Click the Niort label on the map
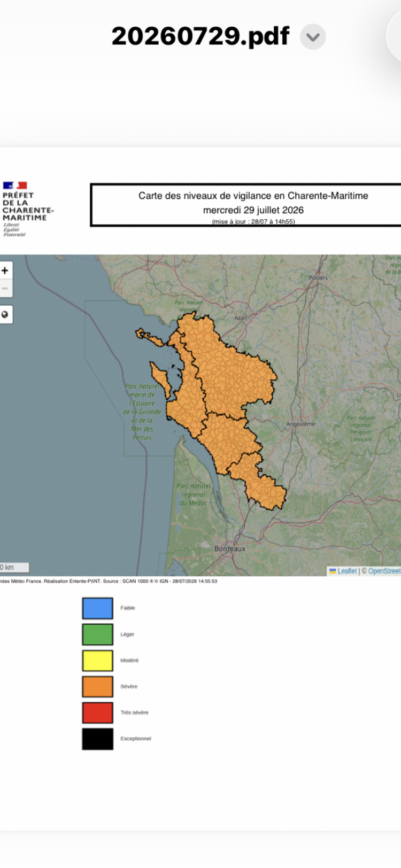 [241, 318]
